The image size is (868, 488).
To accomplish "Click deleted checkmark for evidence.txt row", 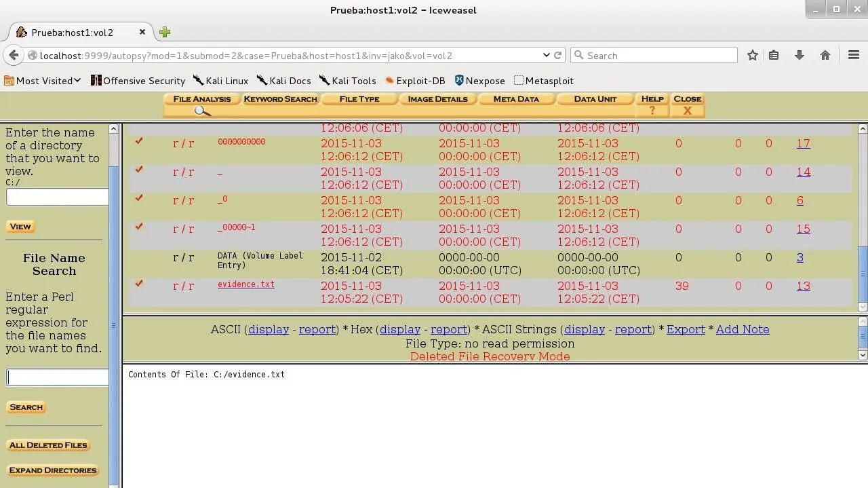I will [x=139, y=283].
